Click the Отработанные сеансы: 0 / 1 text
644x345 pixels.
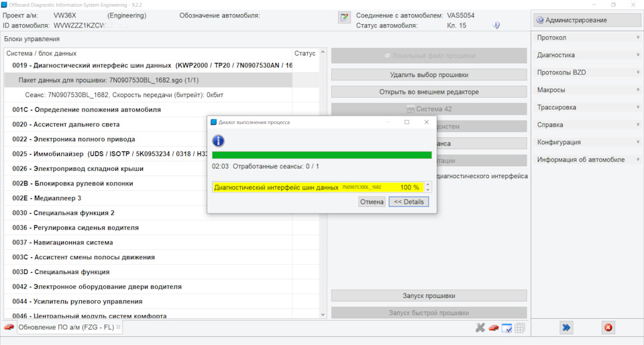tap(276, 167)
